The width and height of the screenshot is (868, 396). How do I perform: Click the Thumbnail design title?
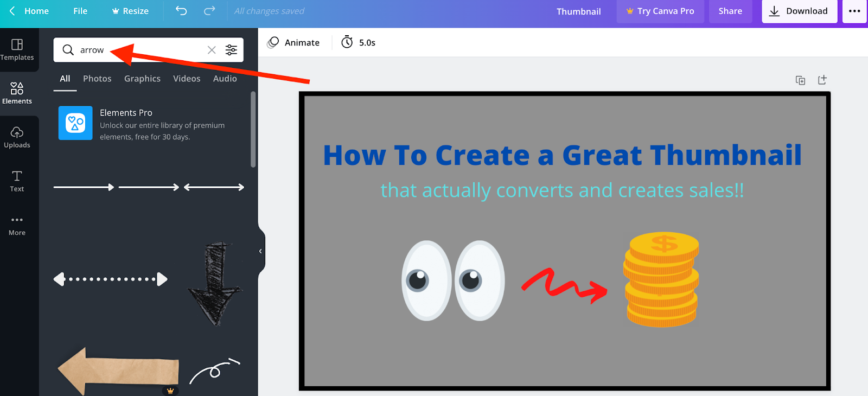[578, 11]
